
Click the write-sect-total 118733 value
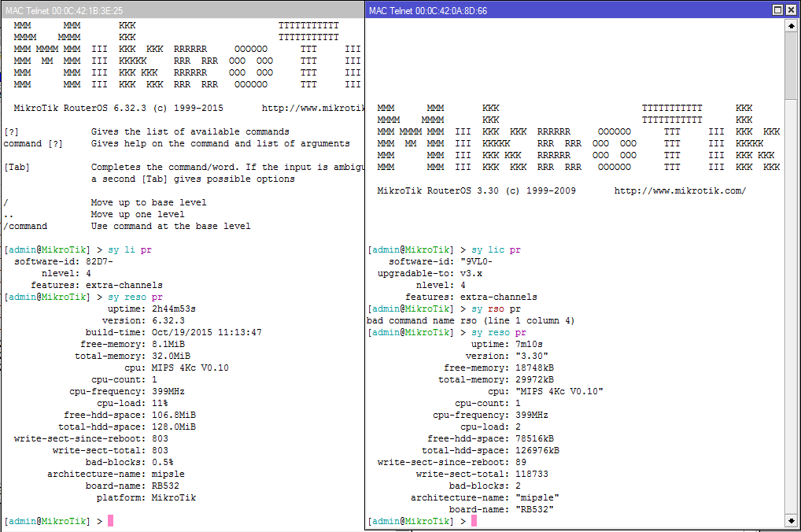point(532,474)
